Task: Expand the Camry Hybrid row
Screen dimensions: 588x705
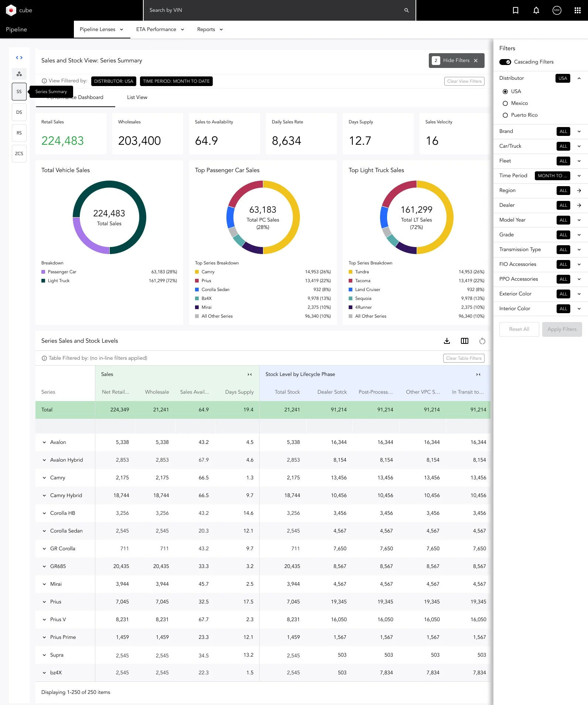Action: [x=44, y=496]
